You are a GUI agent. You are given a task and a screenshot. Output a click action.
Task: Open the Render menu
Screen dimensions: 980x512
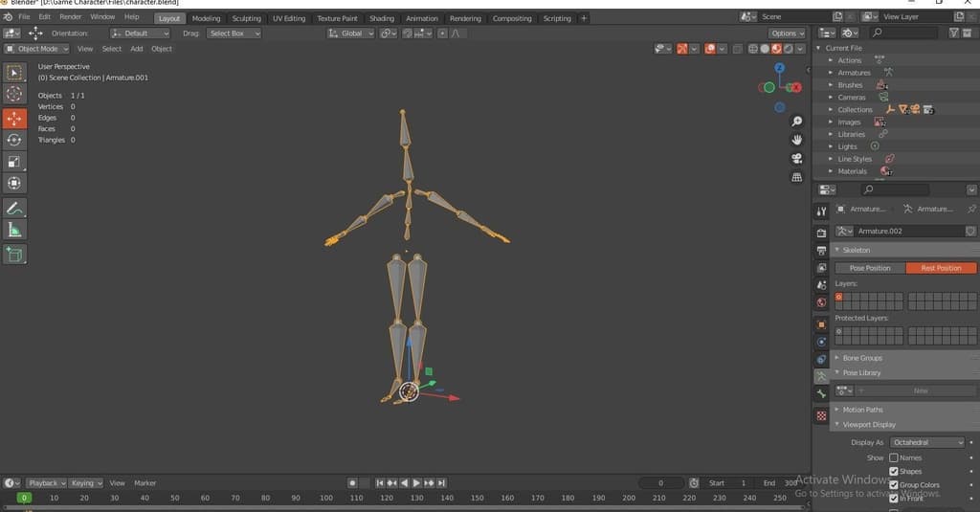click(x=71, y=17)
